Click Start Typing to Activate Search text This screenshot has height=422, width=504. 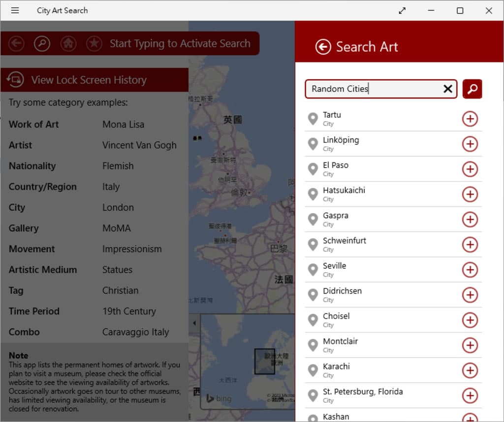pyautogui.click(x=180, y=43)
